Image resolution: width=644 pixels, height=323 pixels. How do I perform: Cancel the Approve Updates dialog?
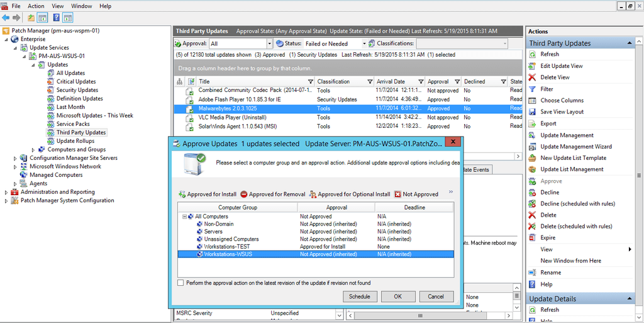point(436,297)
